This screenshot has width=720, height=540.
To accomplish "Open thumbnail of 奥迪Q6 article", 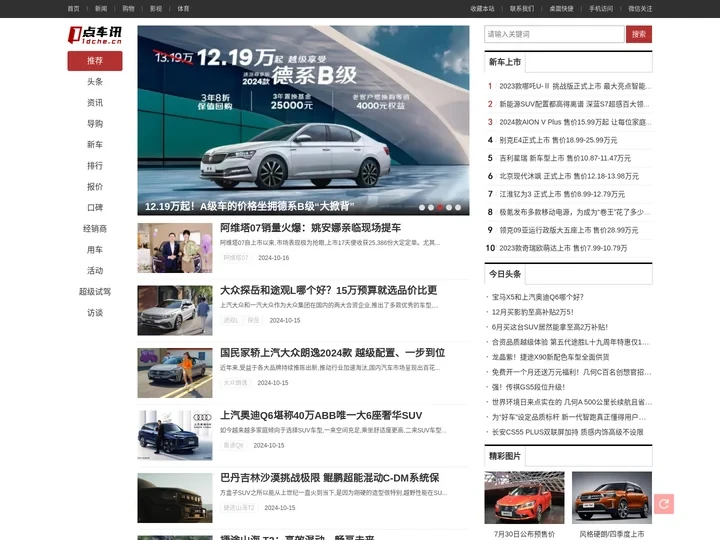I will 175,435.
